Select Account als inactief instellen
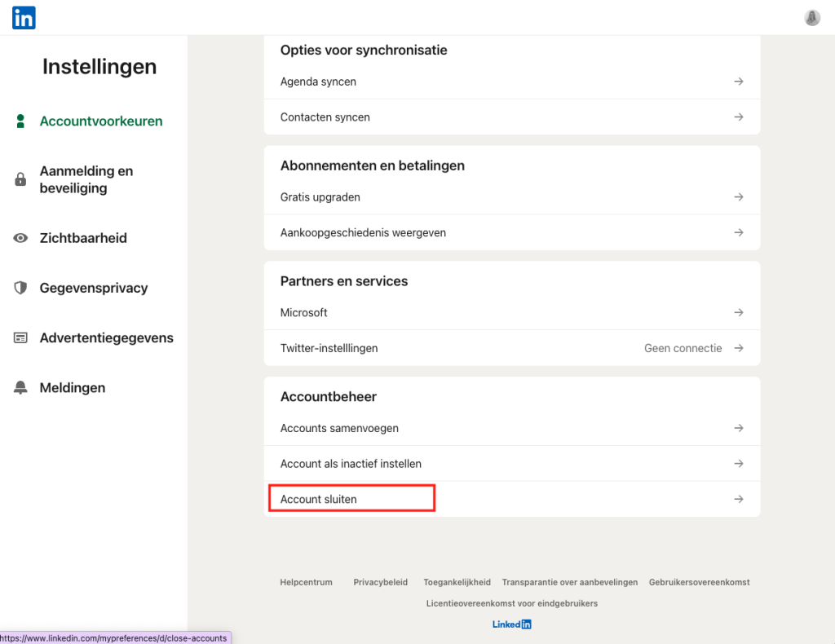835x644 pixels. [x=351, y=463]
